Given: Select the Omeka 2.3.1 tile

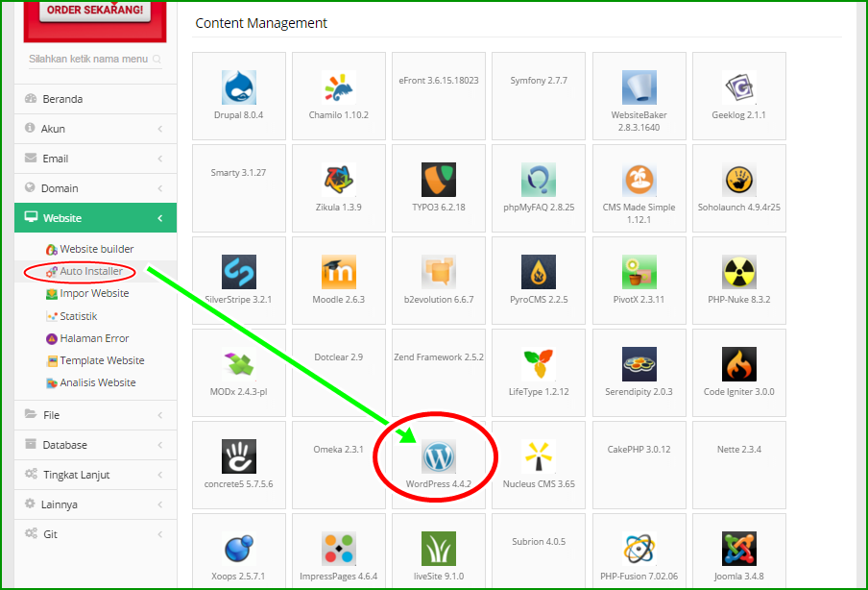Looking at the screenshot, I should pos(338,465).
